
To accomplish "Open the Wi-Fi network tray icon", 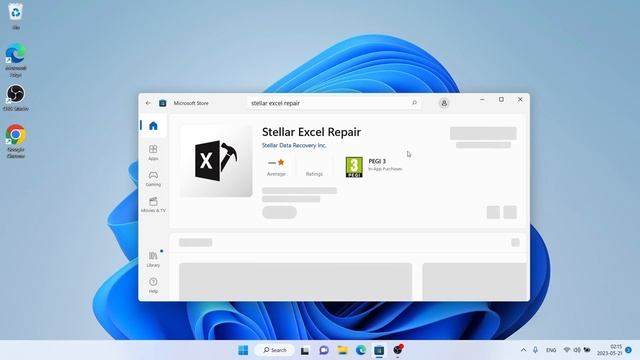I will point(567,350).
